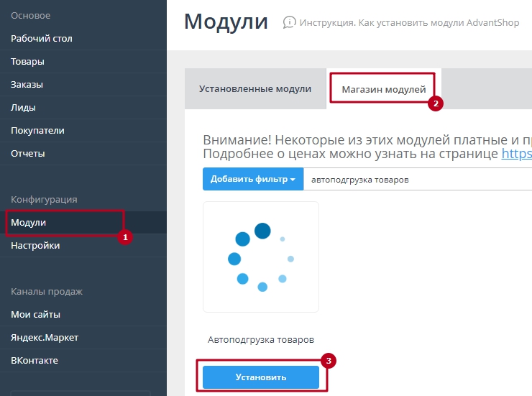Select Мои сайты sales channel
The height and width of the screenshot is (396, 532).
35,315
